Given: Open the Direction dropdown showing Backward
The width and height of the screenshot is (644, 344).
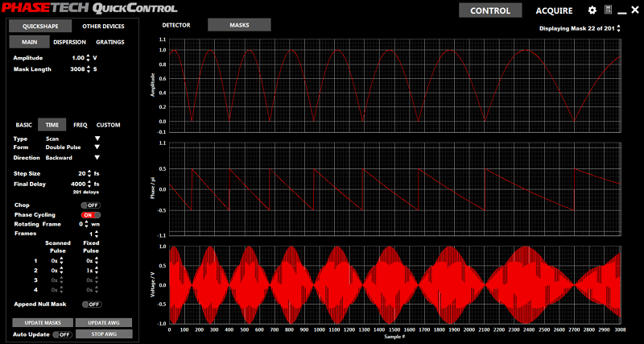Looking at the screenshot, I should coord(97,158).
